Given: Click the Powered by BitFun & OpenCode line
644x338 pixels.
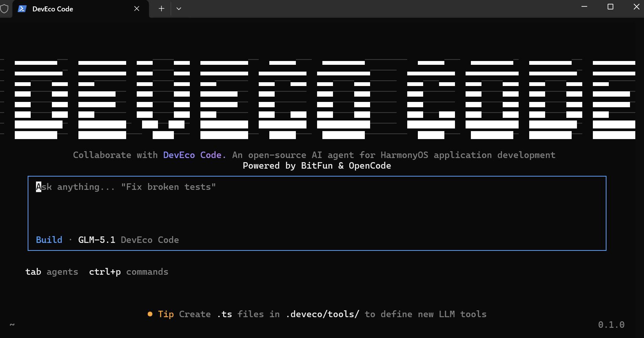Looking at the screenshot, I should [x=317, y=166].
